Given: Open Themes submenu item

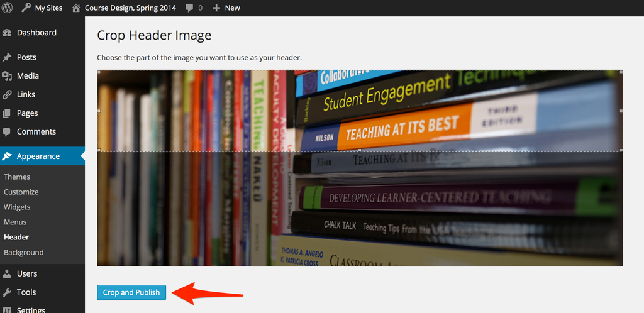Looking at the screenshot, I should click(x=17, y=177).
